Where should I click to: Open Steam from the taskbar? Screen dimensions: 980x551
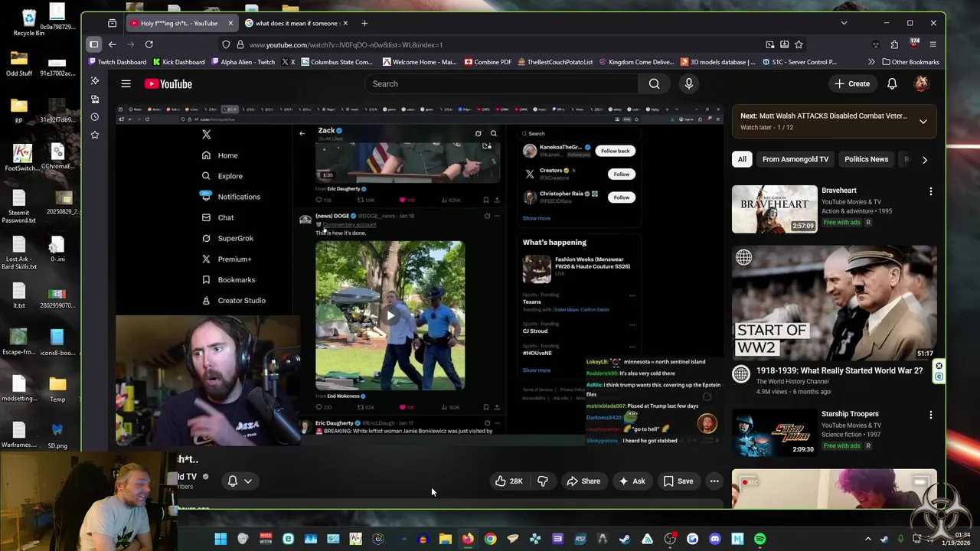(x=625, y=539)
